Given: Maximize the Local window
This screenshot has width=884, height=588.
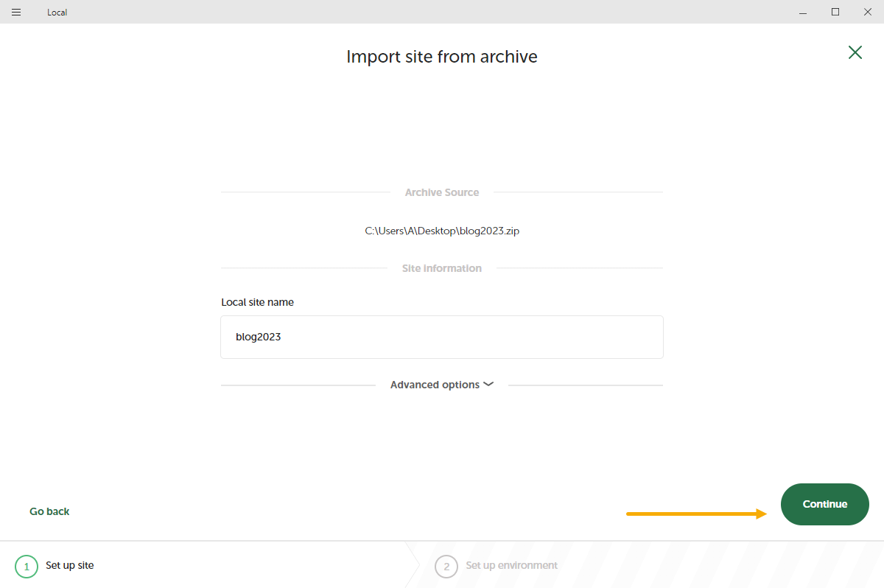Looking at the screenshot, I should [x=835, y=12].
